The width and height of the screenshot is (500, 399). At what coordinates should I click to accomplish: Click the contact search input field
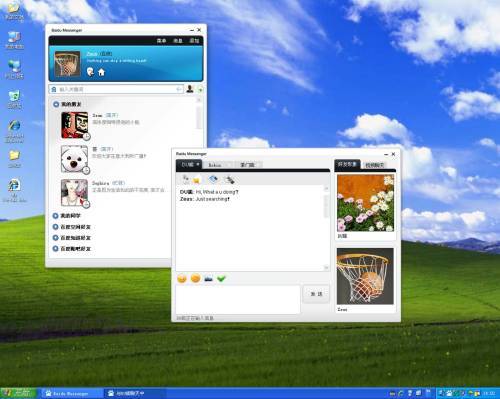(x=116, y=89)
